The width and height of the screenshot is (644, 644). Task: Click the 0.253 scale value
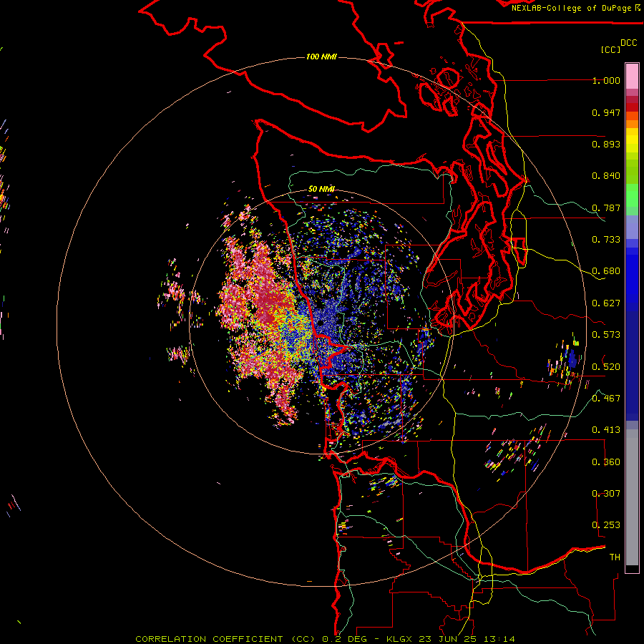point(606,525)
